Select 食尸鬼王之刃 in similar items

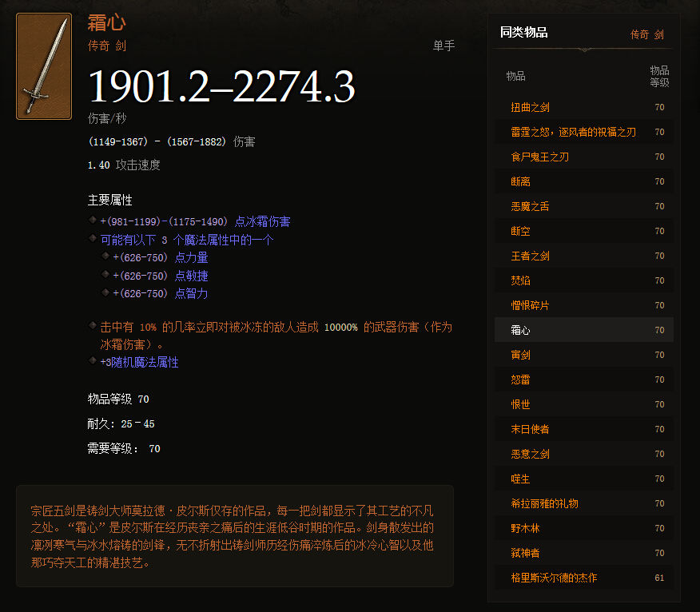tap(539, 157)
